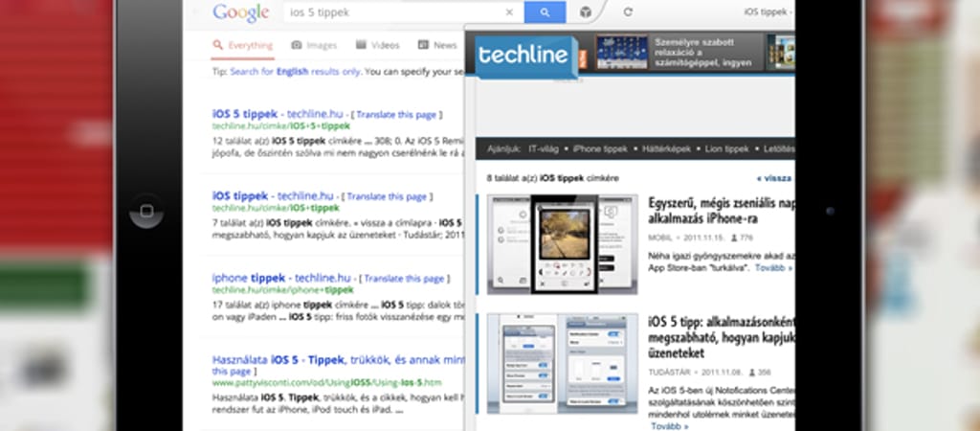
Task: Select the Everything search tab
Action: [x=243, y=45]
